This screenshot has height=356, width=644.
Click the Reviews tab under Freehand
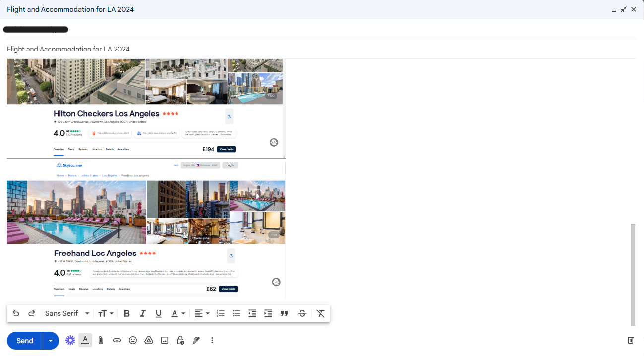point(83,289)
